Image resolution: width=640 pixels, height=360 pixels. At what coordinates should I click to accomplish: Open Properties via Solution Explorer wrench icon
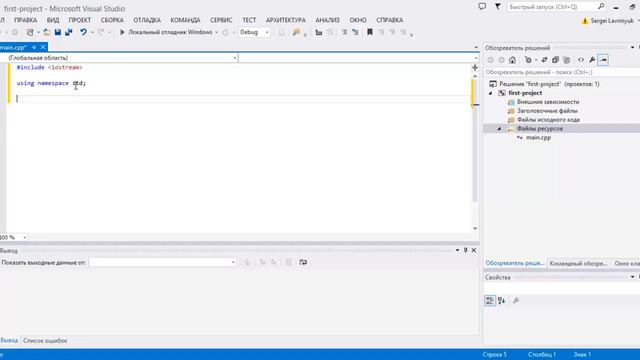click(592, 60)
